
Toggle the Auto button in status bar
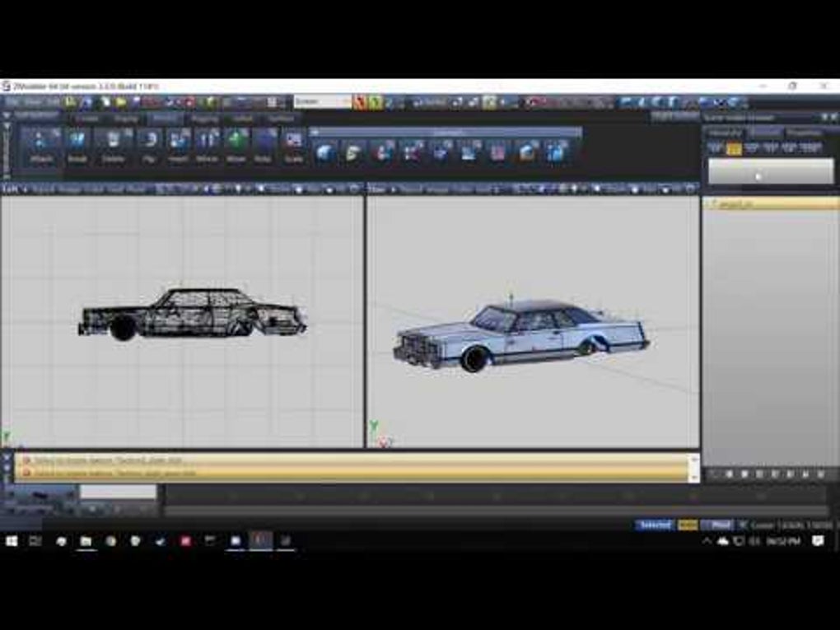(688, 525)
